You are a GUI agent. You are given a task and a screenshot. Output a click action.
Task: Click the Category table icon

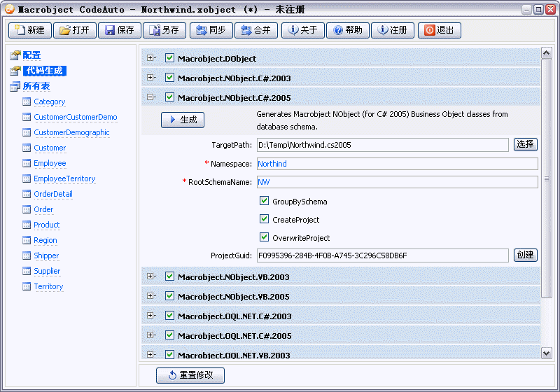[27, 101]
